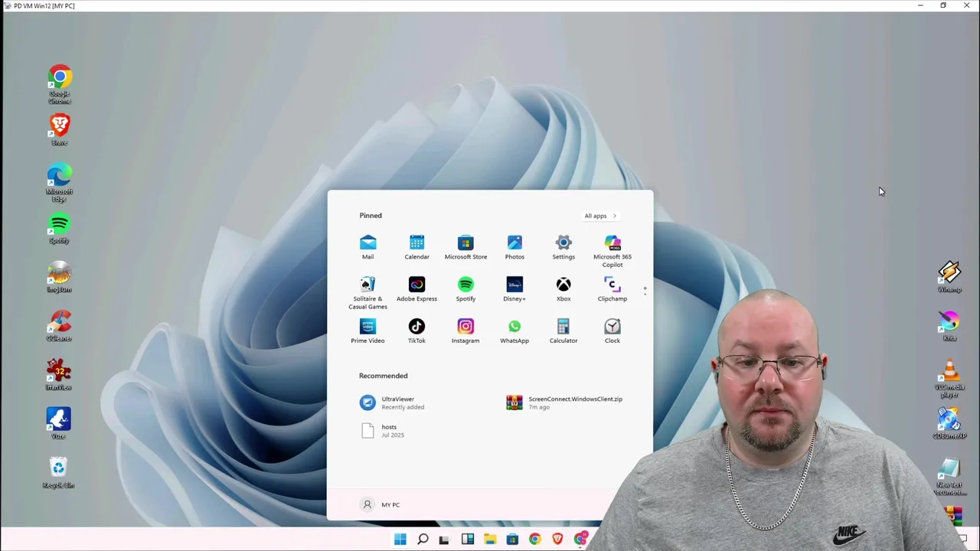Open the Instagram app
The height and width of the screenshot is (551, 980).
click(x=465, y=331)
